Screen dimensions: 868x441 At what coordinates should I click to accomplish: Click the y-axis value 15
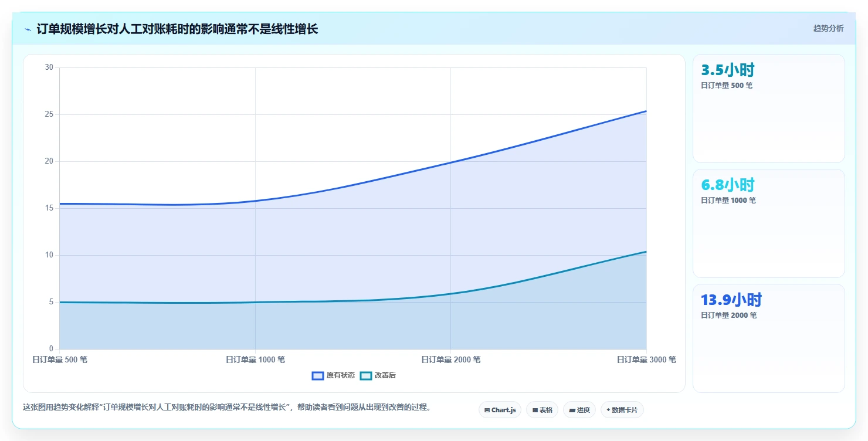pyautogui.click(x=49, y=208)
